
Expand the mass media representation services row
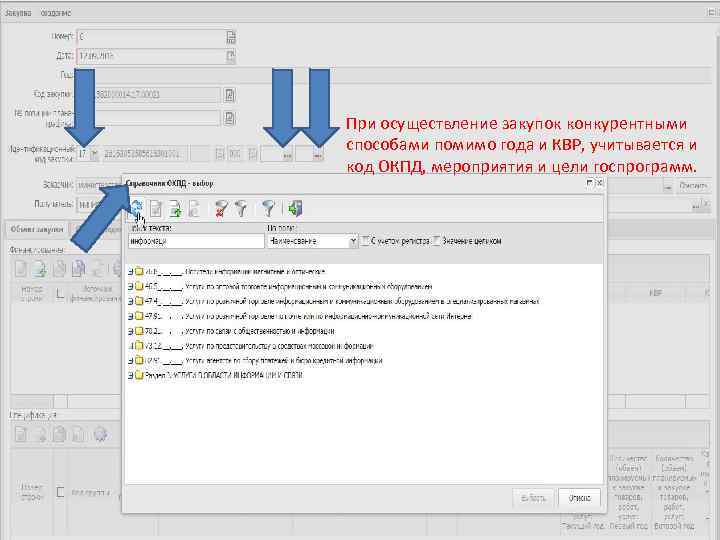pyautogui.click(x=130, y=346)
